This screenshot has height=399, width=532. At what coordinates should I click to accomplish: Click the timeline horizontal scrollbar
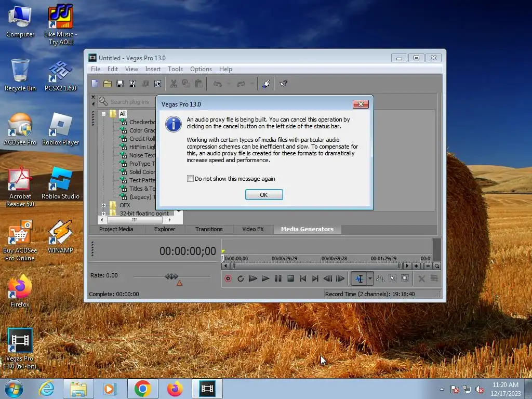pyautogui.click(x=315, y=267)
